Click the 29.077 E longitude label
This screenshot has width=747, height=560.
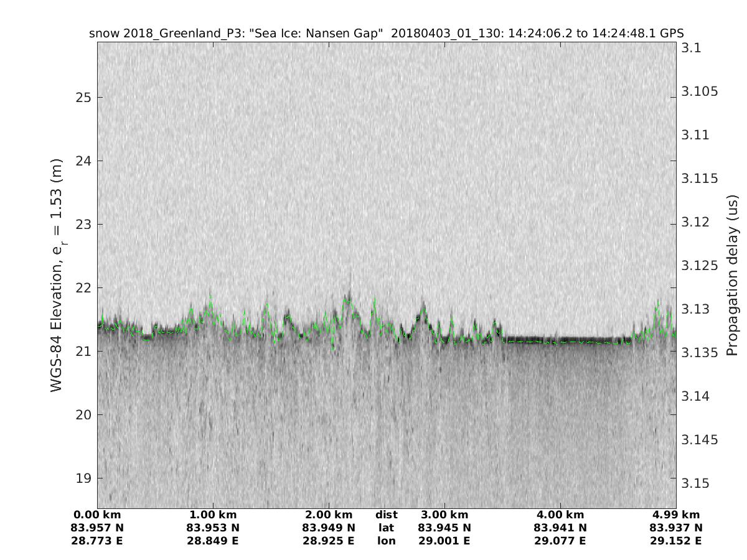(560, 541)
